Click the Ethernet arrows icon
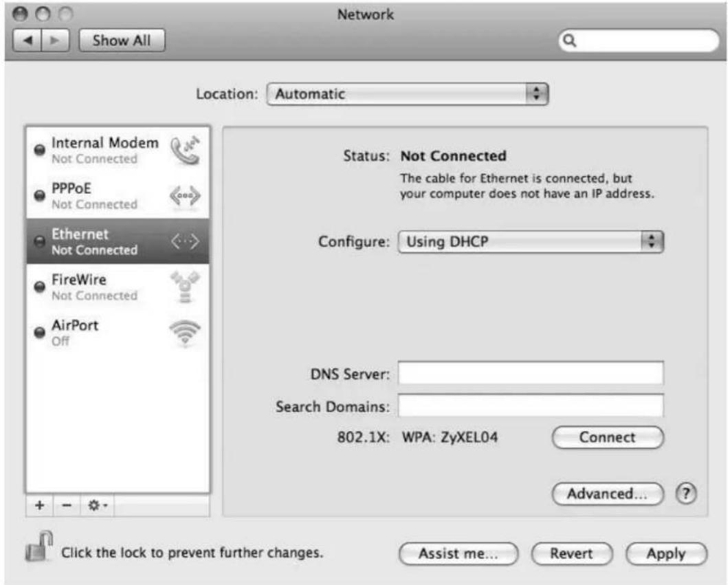 coord(185,241)
